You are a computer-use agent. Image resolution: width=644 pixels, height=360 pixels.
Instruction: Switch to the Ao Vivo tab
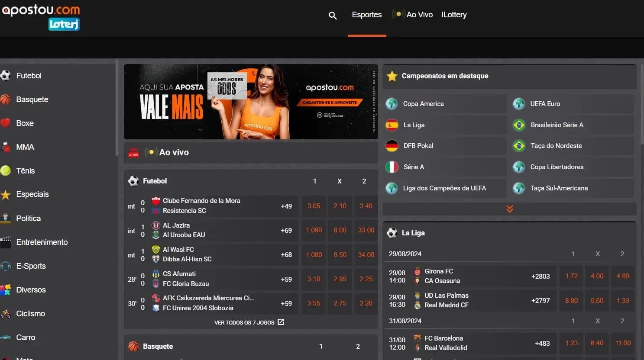412,15
